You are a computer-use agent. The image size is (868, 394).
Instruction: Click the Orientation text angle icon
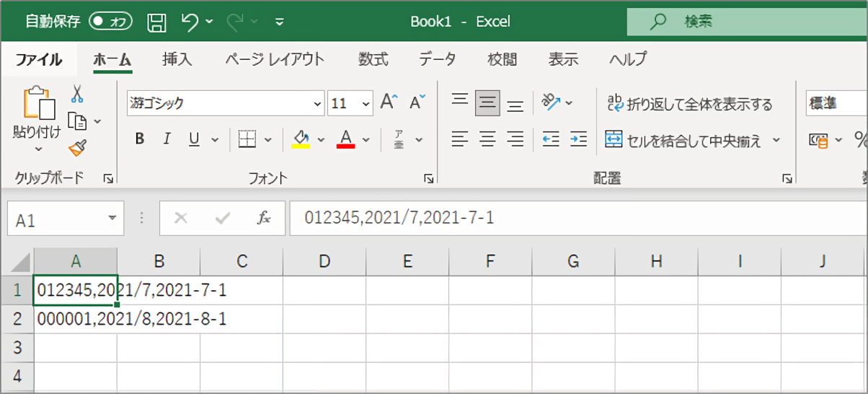pos(552,102)
